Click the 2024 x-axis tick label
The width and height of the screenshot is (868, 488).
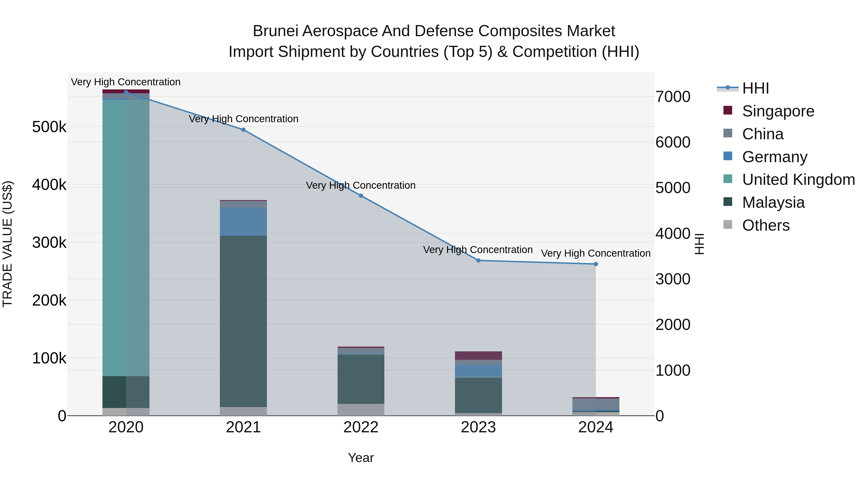[x=596, y=427]
